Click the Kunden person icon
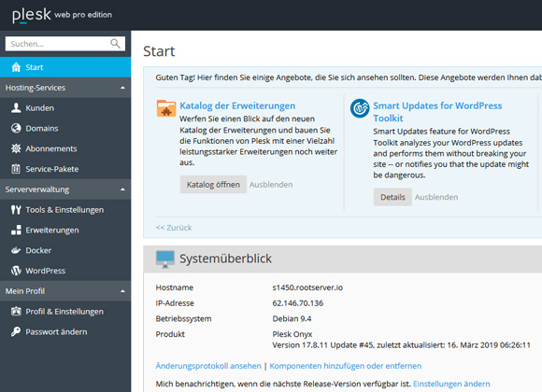Image resolution: width=542 pixels, height=392 pixels. 16,107
